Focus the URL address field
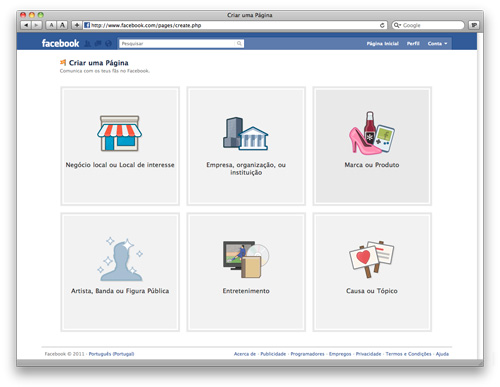 point(235,25)
